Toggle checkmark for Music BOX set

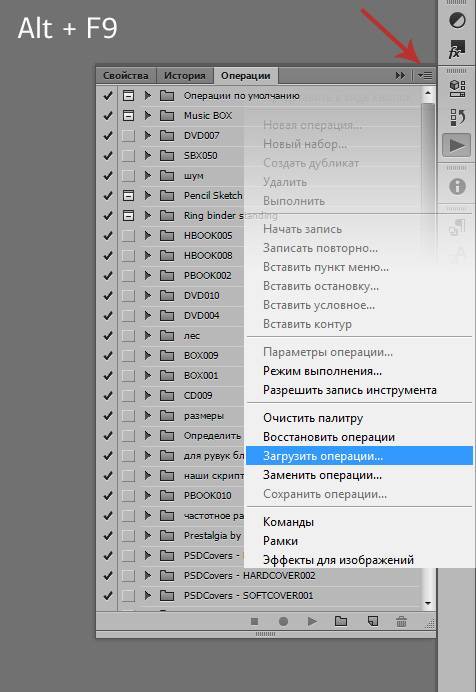[107, 116]
